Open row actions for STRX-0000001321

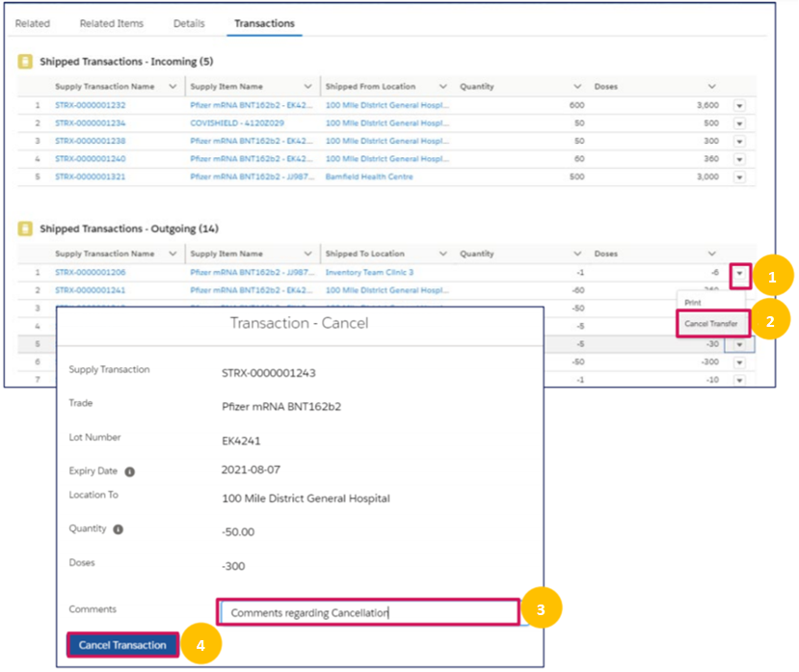(x=739, y=177)
